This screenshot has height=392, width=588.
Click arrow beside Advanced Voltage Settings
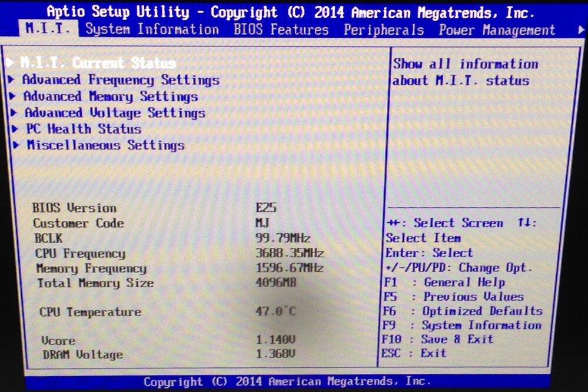[14, 112]
